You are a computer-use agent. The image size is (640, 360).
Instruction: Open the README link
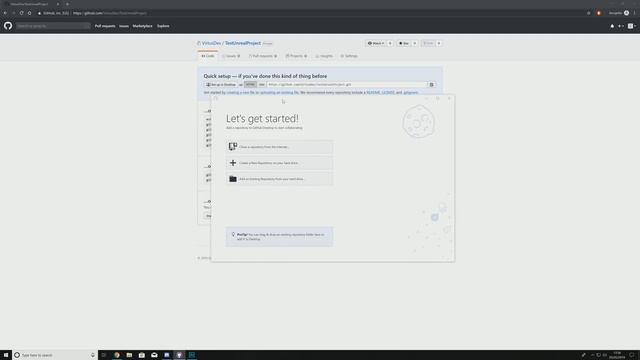373,93
